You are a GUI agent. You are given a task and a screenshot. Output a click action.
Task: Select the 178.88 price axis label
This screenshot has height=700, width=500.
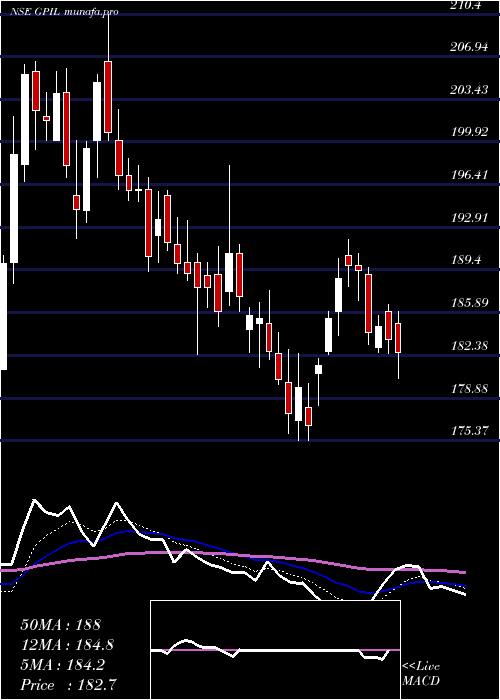(469, 388)
